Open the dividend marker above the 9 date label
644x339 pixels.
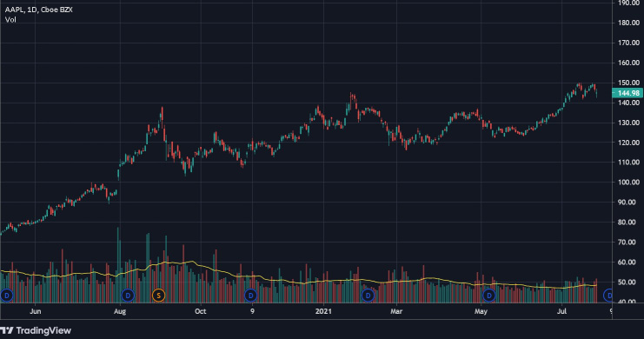[x=250, y=295]
